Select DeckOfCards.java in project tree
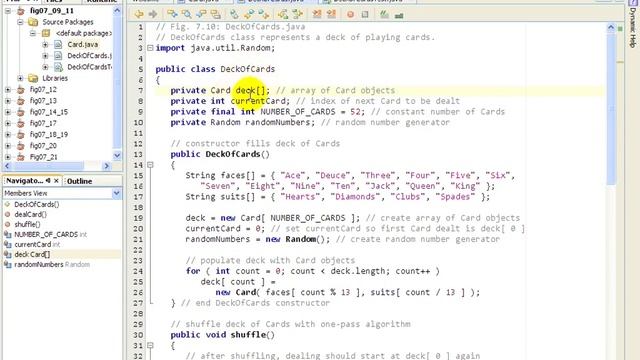 click(x=89, y=56)
